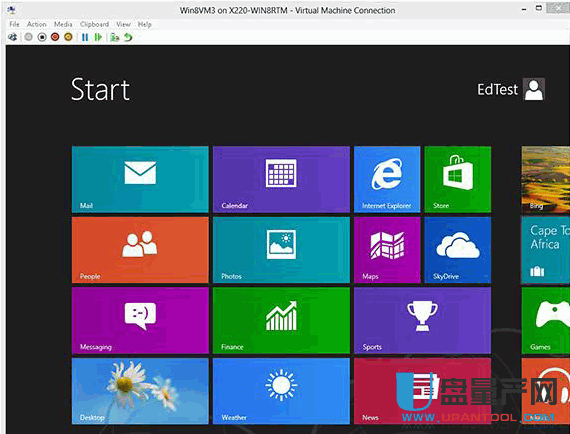Open the Photos tile

point(281,250)
